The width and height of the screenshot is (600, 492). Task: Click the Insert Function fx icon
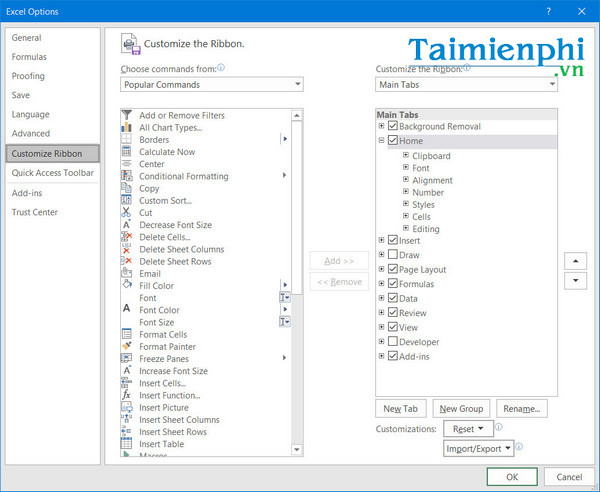coord(127,395)
